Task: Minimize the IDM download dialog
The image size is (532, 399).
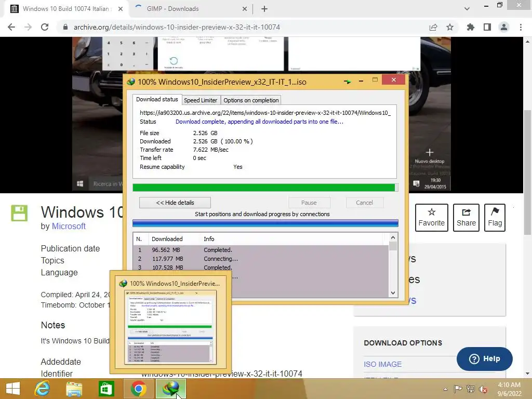Action: pos(361,81)
